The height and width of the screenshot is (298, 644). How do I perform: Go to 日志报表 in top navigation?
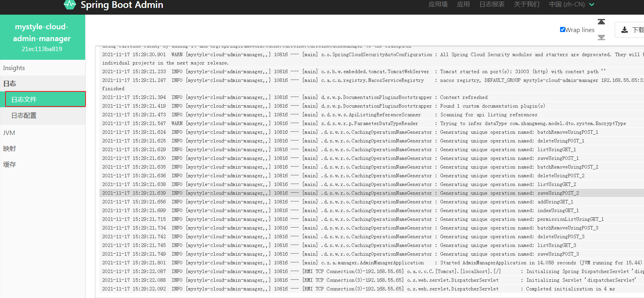pyautogui.click(x=492, y=4)
